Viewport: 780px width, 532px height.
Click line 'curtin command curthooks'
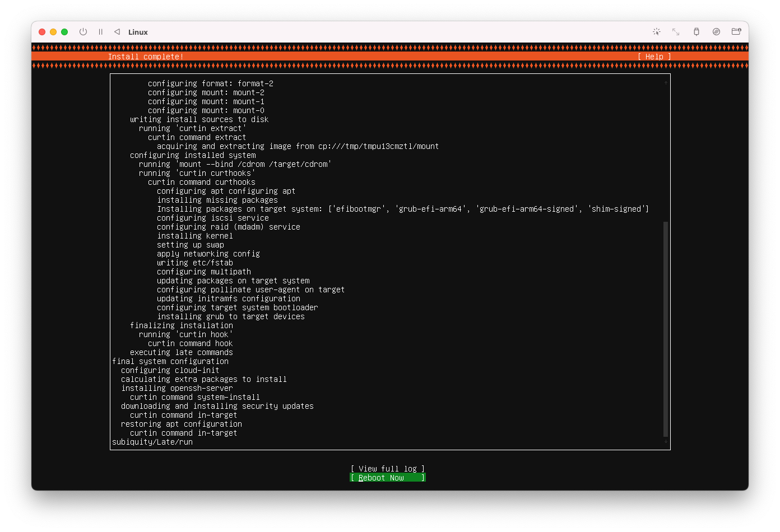[x=202, y=182]
